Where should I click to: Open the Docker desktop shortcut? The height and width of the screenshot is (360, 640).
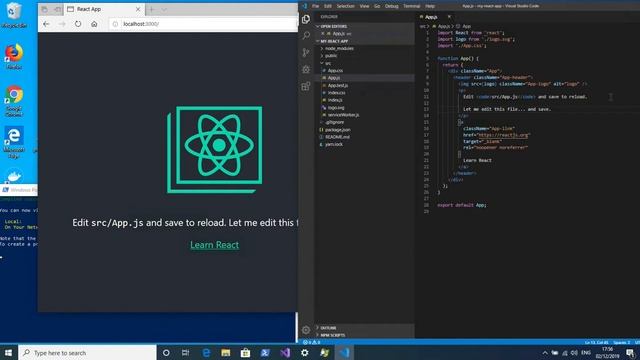[x=14, y=176]
